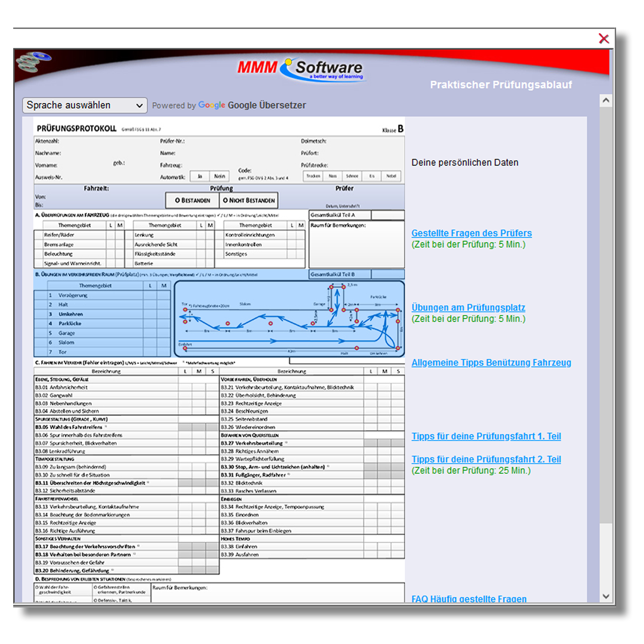
Task: Open the Sprache auswählen language dropdown
Action: [x=85, y=105]
